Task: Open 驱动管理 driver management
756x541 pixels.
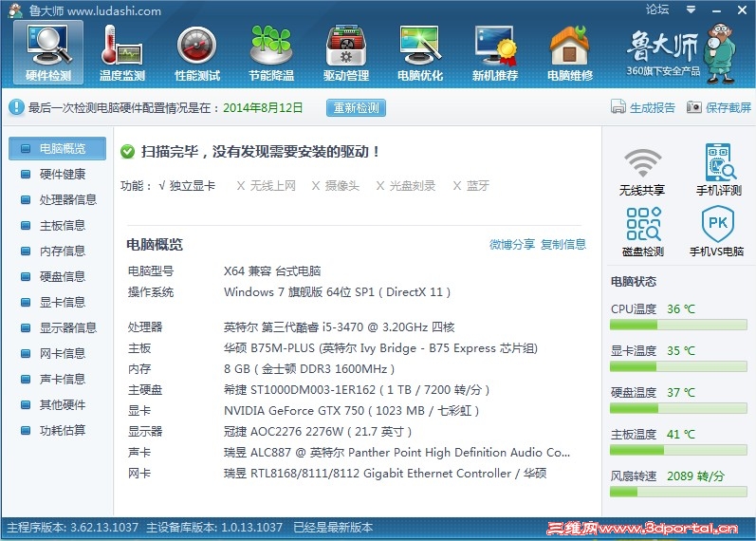Action: coord(346,52)
